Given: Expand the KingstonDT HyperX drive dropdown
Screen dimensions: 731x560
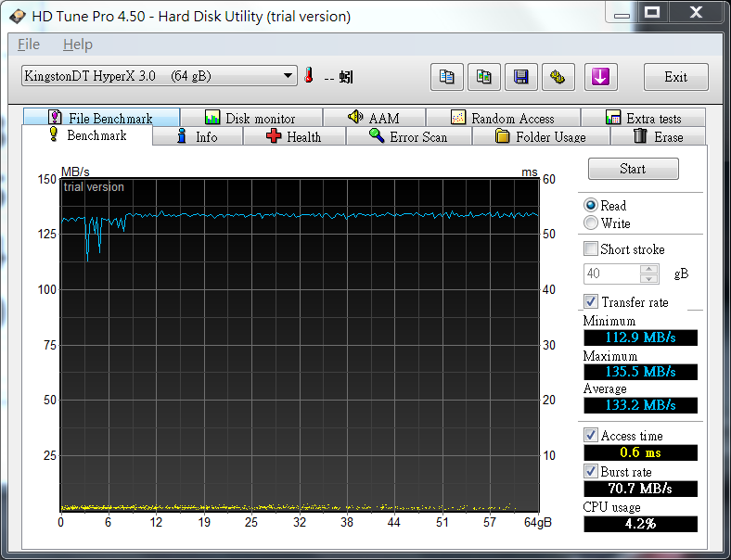Looking at the screenshot, I should pos(159,75).
